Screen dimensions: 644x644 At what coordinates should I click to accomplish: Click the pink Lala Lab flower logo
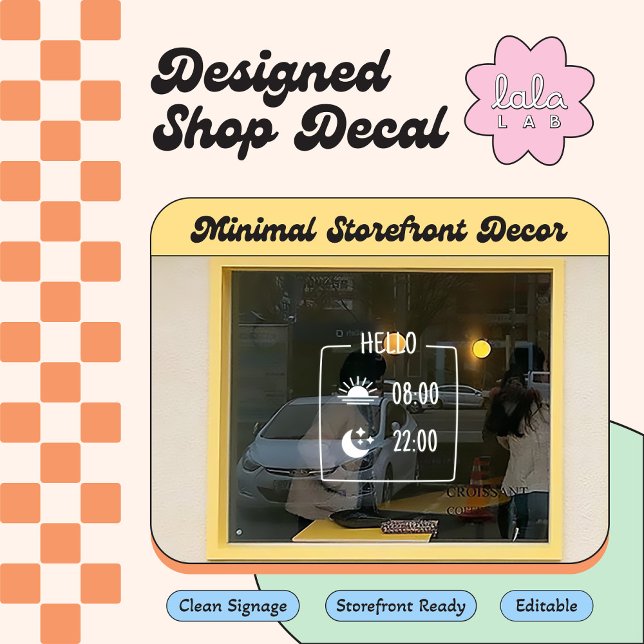[x=529, y=101]
